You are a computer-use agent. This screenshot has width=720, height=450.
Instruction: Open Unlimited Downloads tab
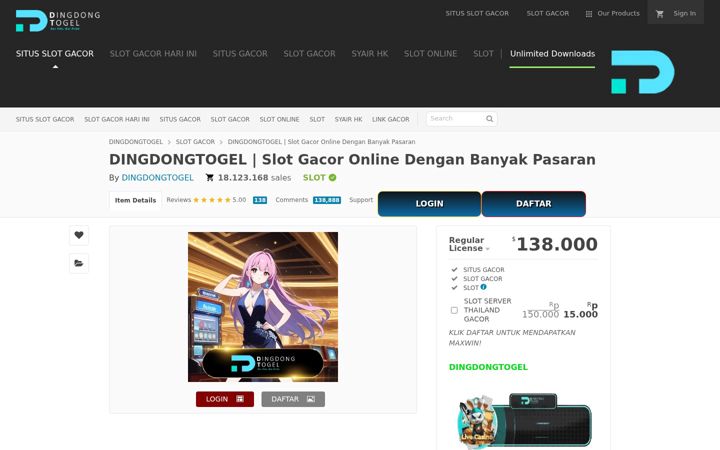(552, 54)
